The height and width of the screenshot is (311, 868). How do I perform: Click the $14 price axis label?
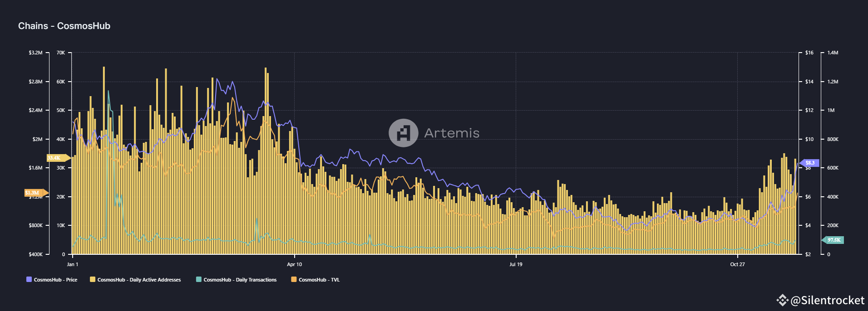pos(809,82)
